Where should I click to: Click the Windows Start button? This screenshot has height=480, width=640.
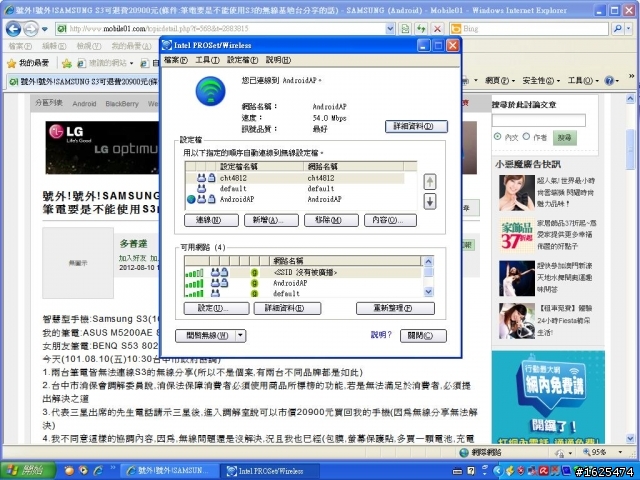28,471
